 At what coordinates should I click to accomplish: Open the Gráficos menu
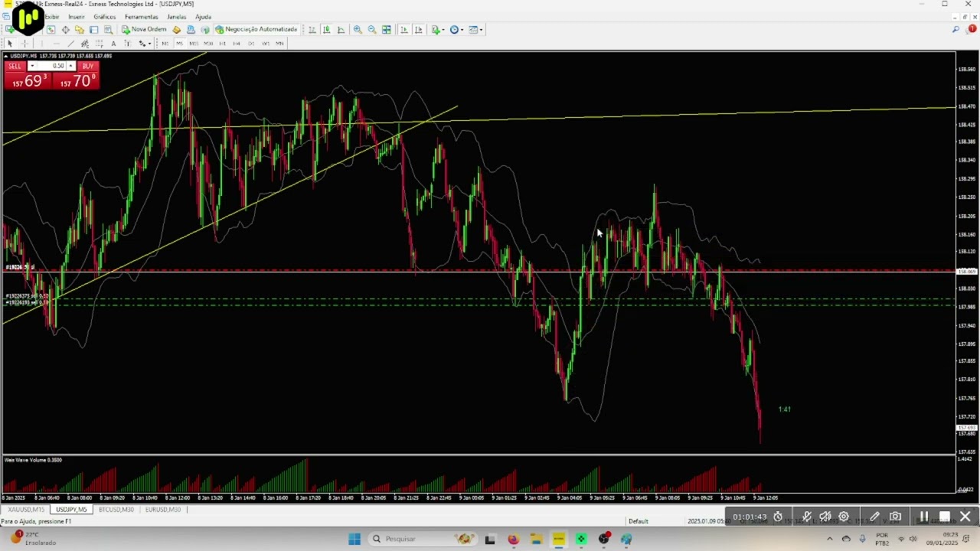105,16
